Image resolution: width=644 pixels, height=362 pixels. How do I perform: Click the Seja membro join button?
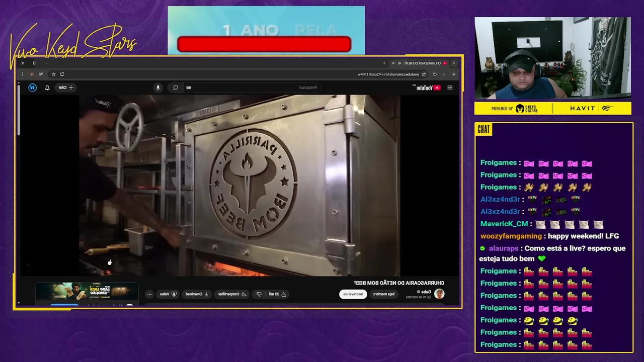[x=384, y=294]
